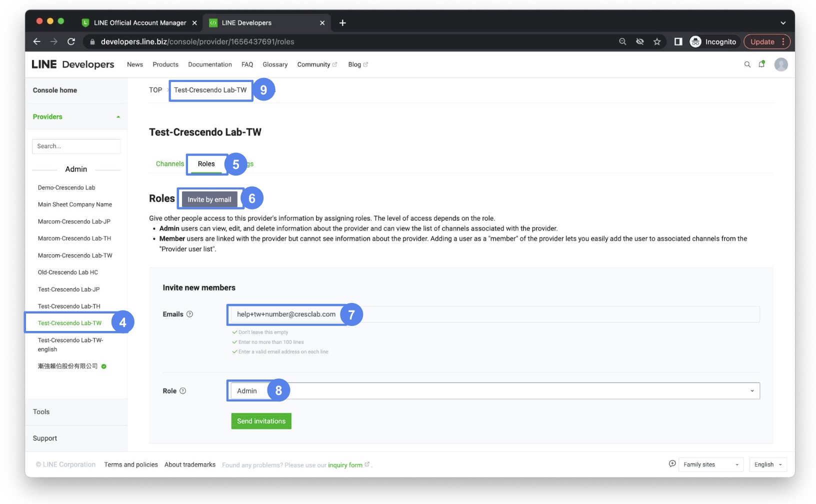816x504 pixels.
Task: Open the Products menu item
Action: coord(165,64)
